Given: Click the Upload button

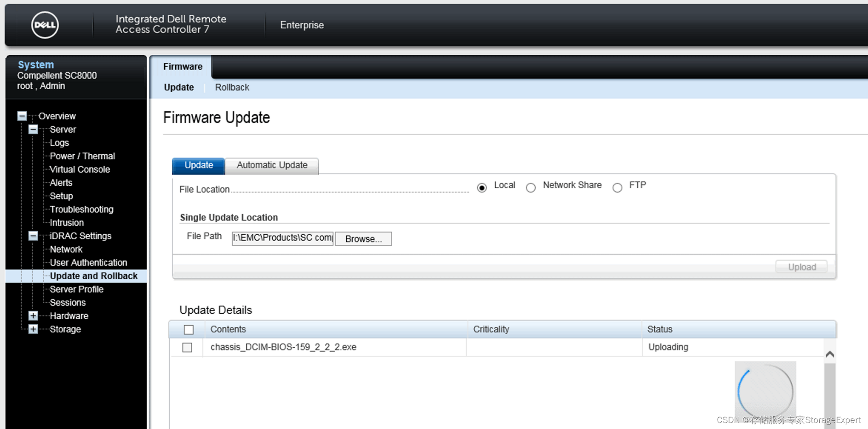Looking at the screenshot, I should point(801,267).
